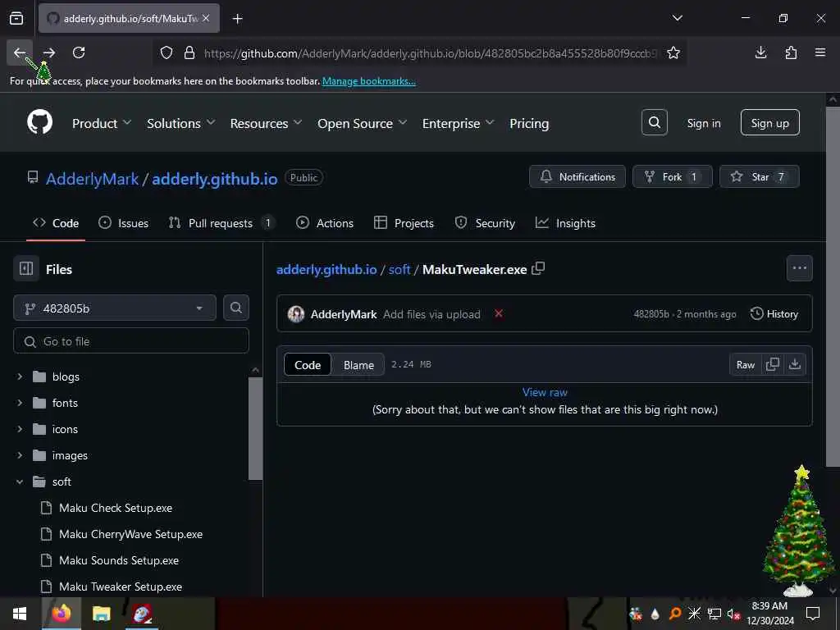The height and width of the screenshot is (630, 840).
Task: Go back using the browser back arrow
Action: click(20, 52)
